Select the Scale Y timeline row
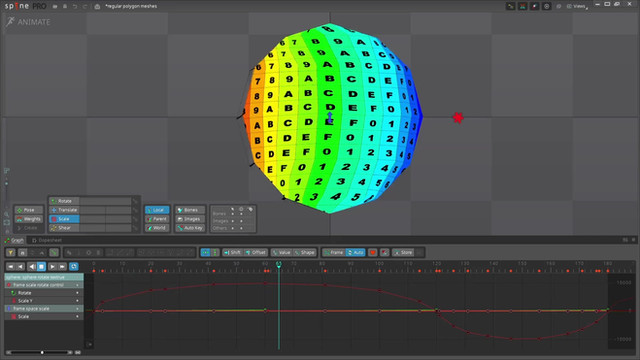The height and width of the screenshot is (360, 640). click(44, 300)
